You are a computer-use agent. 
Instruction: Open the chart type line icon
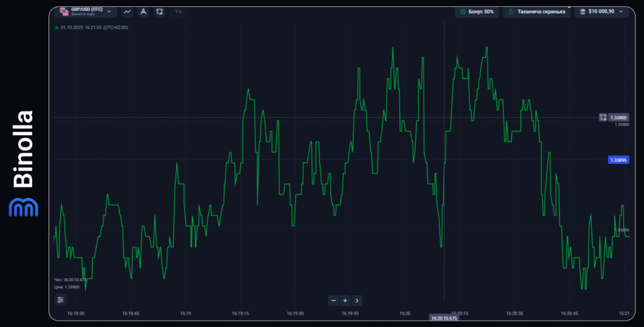coord(128,11)
